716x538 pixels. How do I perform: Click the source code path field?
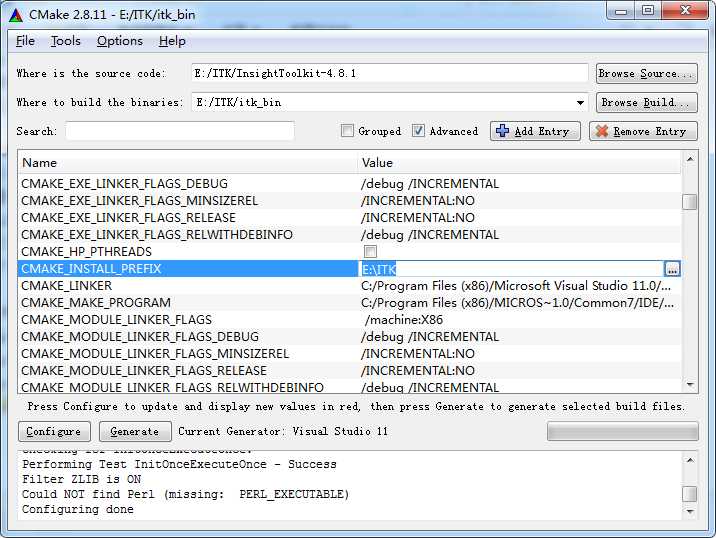click(x=390, y=74)
